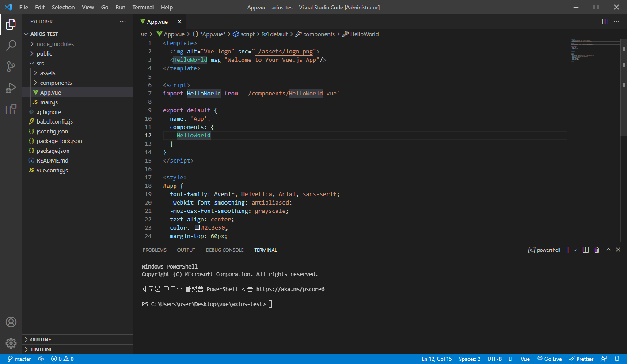Screen dimensions: 627x364
Task: Click the components breadcrumb item
Action: (x=315, y=34)
